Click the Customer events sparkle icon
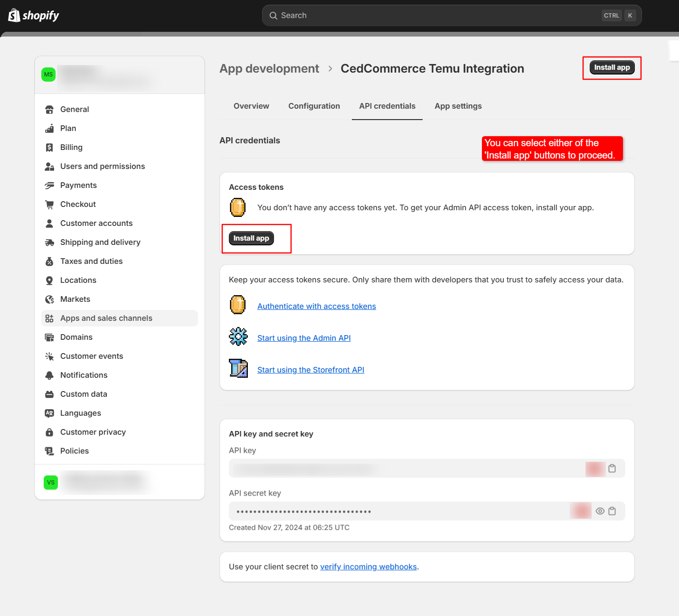The width and height of the screenshot is (679, 616). (x=49, y=356)
